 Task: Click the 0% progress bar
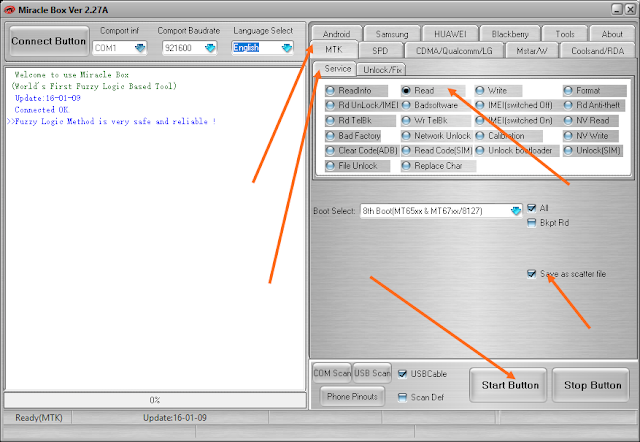(155, 400)
